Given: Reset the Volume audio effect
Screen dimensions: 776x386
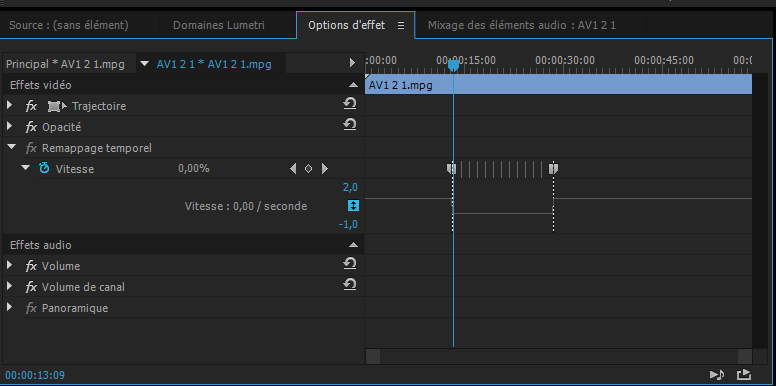Looking at the screenshot, I should coord(350,263).
